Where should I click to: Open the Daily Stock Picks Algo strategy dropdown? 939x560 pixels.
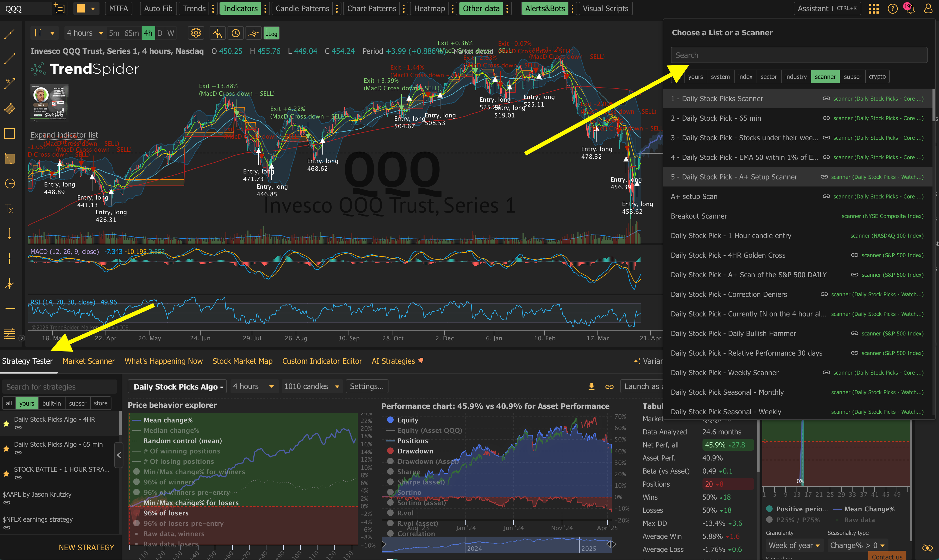[177, 386]
